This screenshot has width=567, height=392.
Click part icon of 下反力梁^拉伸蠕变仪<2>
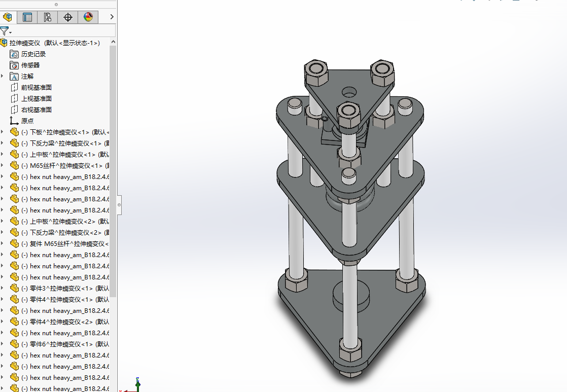coord(14,233)
